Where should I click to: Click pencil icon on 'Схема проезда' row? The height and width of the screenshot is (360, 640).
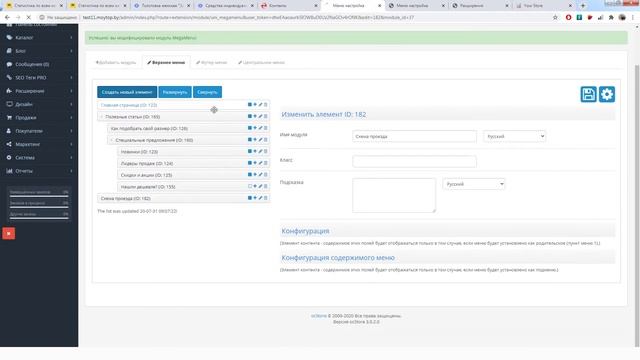pyautogui.click(x=260, y=198)
